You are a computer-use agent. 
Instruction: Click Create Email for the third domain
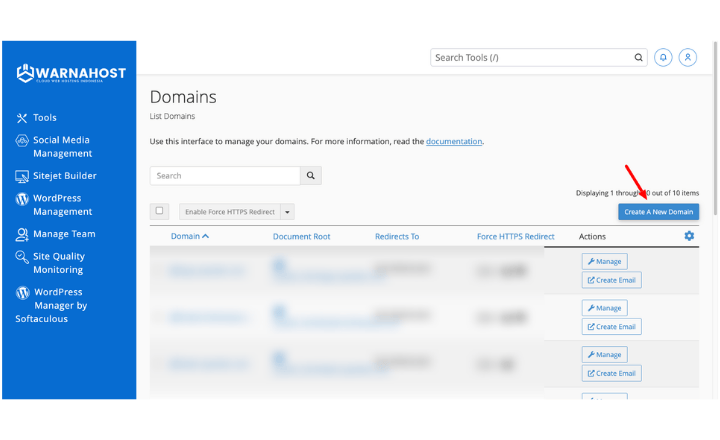[x=612, y=373]
